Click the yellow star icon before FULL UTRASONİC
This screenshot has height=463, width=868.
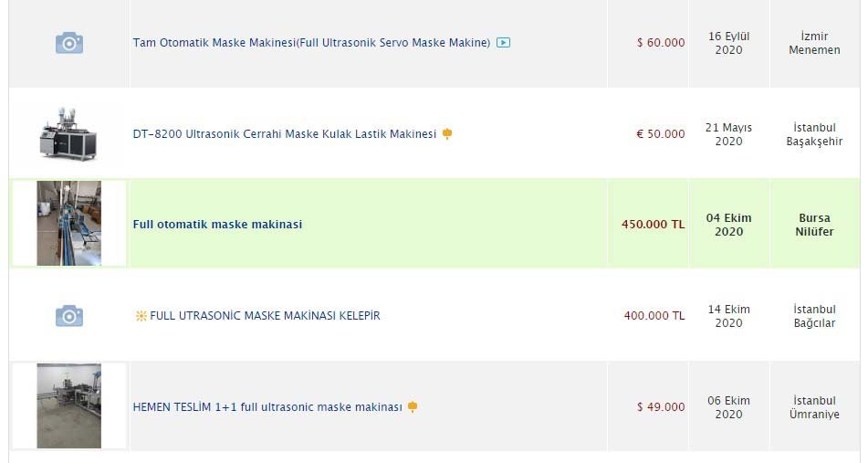click(x=141, y=316)
